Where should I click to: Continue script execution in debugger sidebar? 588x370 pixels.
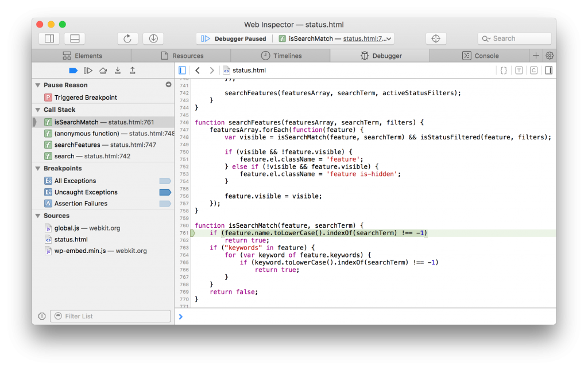point(88,71)
